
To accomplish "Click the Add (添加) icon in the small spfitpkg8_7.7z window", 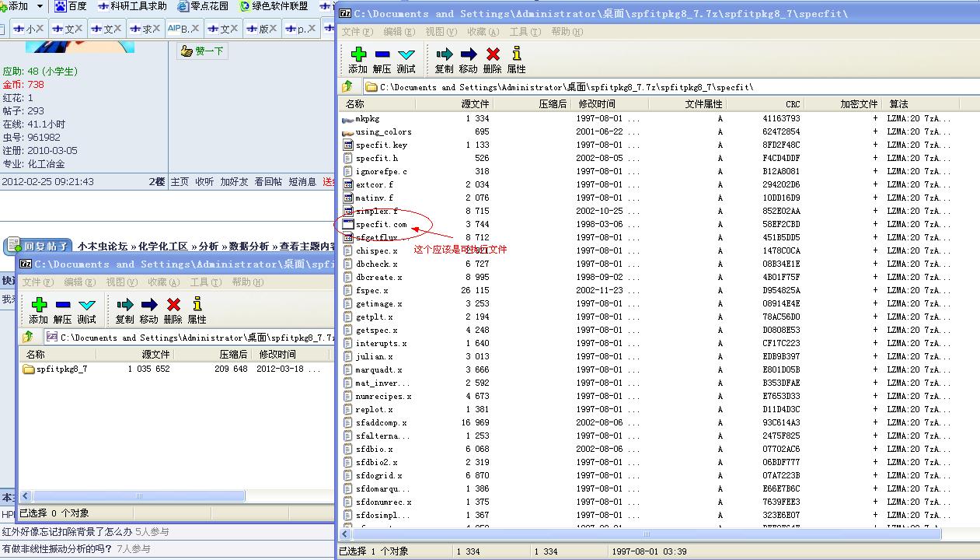I will coord(39,304).
